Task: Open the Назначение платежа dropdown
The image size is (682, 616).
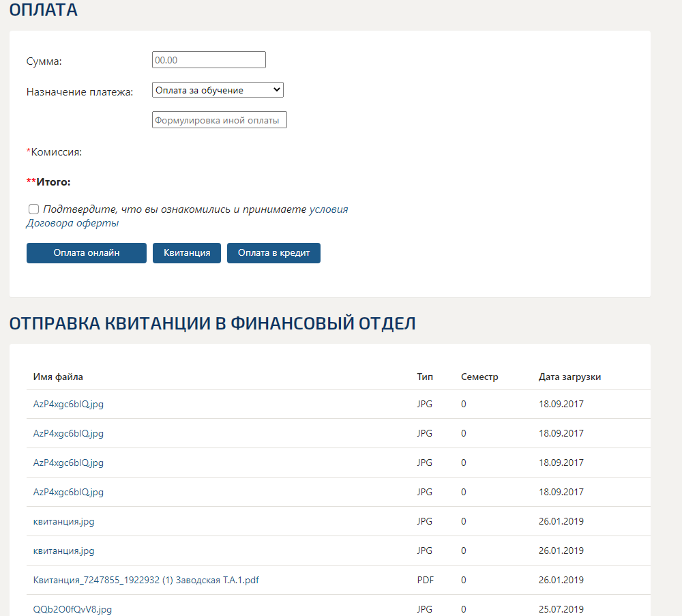Action: click(x=218, y=90)
